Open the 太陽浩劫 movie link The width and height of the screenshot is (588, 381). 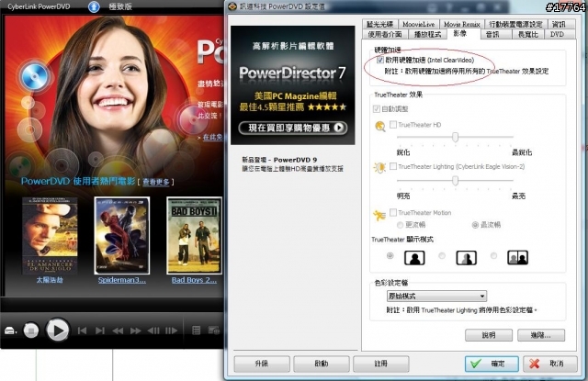(50, 280)
